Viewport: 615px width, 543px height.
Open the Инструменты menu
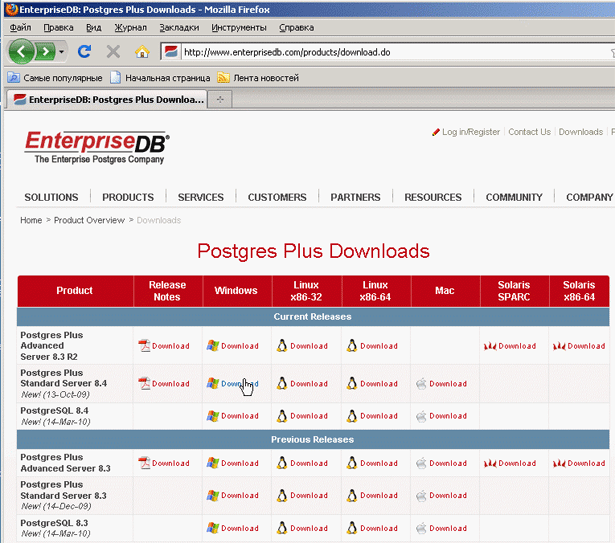[239, 27]
